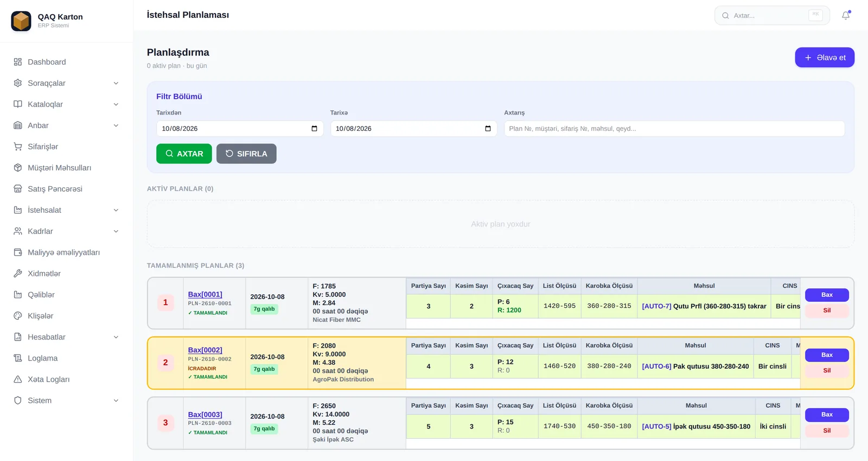Screen dimensions: 868x461
Task: Click the Kadrlar people icon
Action: tap(18, 231)
